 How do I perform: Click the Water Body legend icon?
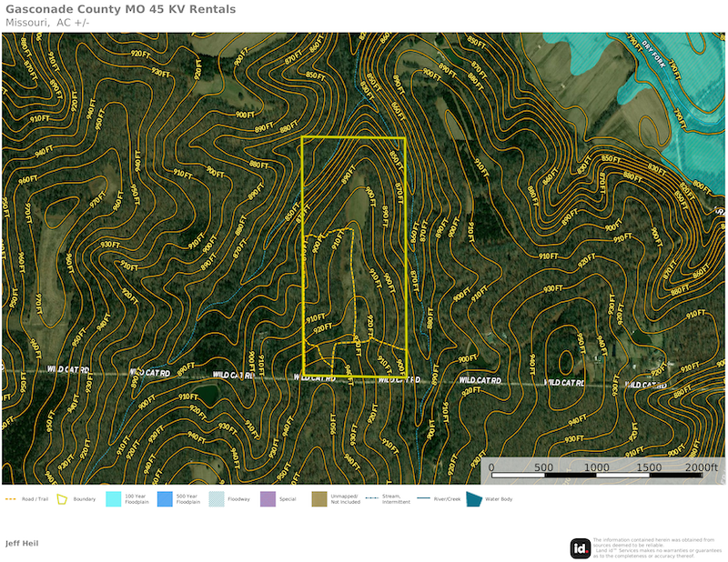pyautogui.click(x=473, y=499)
